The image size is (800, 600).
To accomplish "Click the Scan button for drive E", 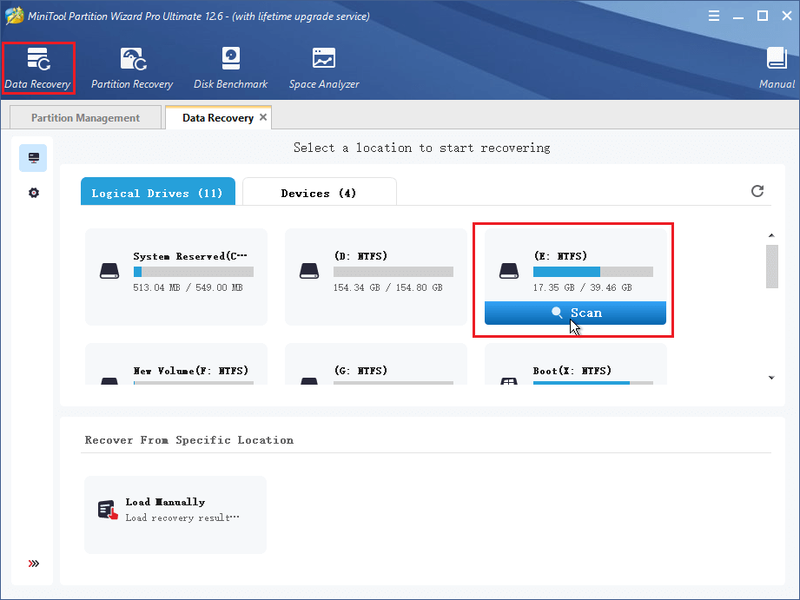I will (575, 312).
